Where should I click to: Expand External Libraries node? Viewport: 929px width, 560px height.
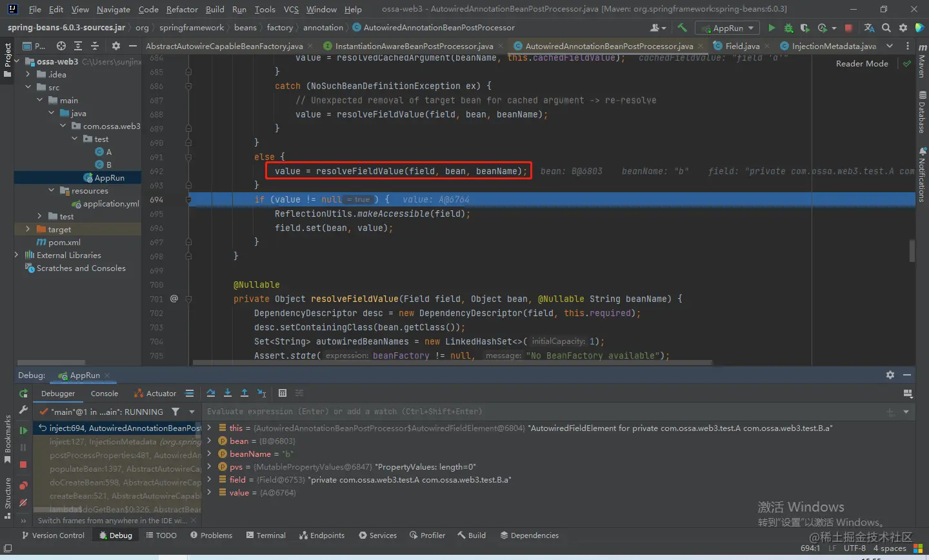[16, 255]
